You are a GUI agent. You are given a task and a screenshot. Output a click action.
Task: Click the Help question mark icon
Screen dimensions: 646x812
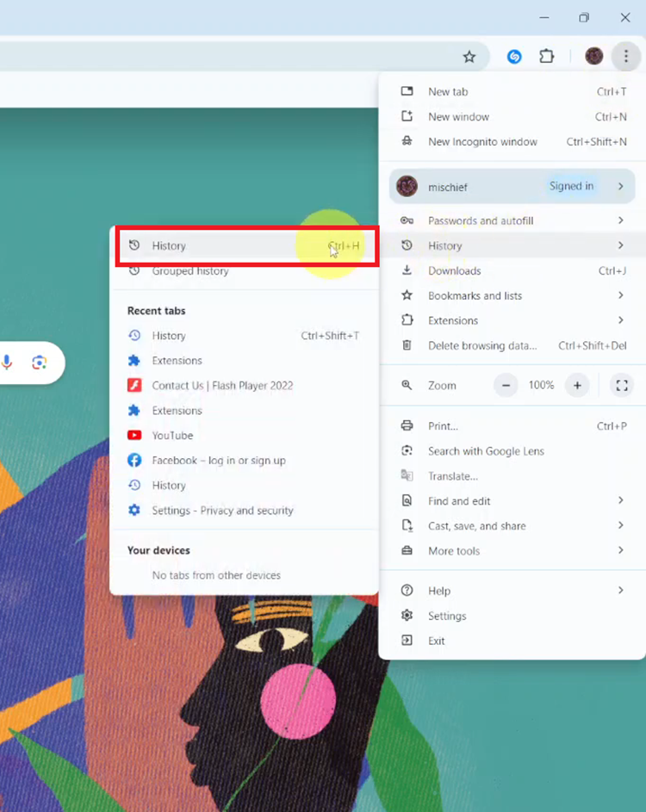(407, 590)
